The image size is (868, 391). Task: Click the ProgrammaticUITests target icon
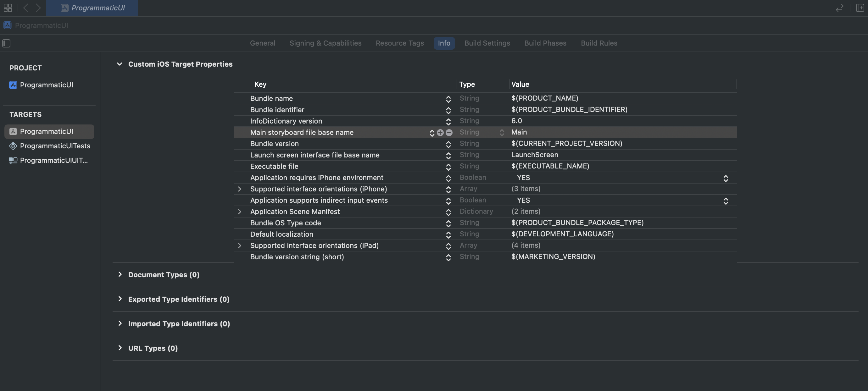click(x=12, y=146)
